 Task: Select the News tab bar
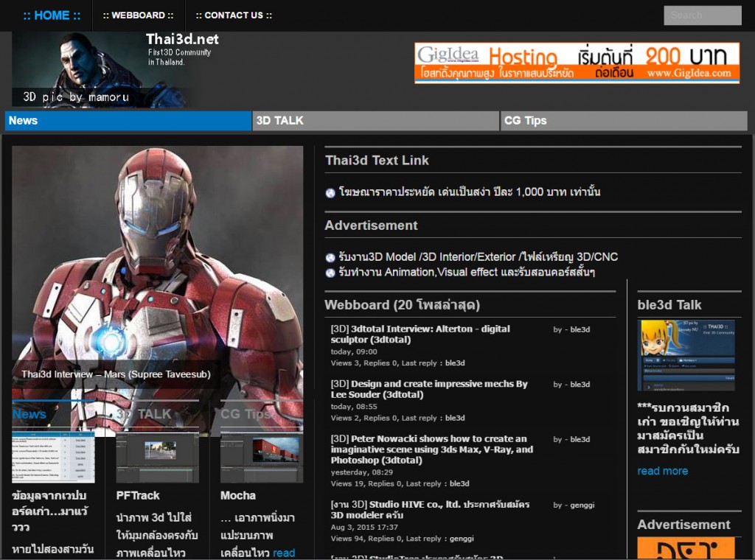pos(128,121)
